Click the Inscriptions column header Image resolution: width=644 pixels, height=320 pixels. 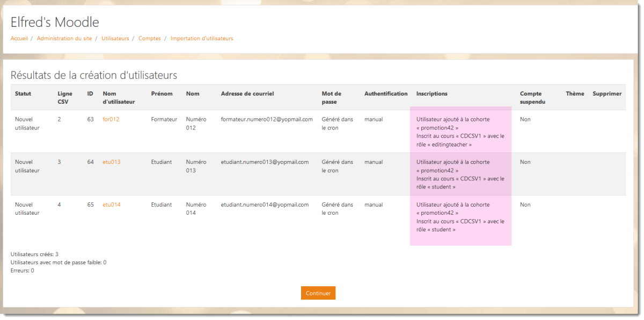432,93
